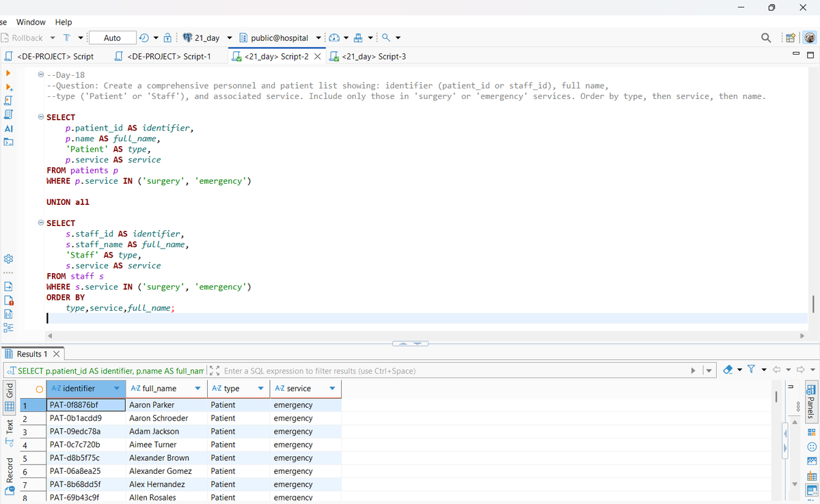Click the Rollback button
Image resolution: width=820 pixels, height=504 pixels.
[x=23, y=38]
